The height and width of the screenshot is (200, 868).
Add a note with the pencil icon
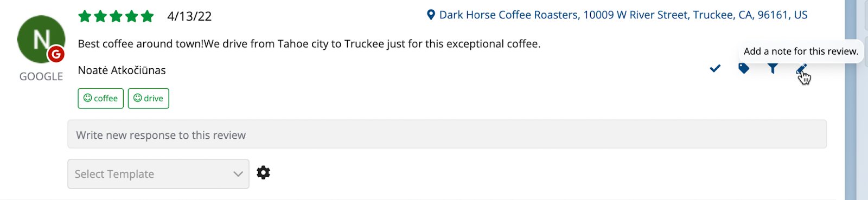801,69
